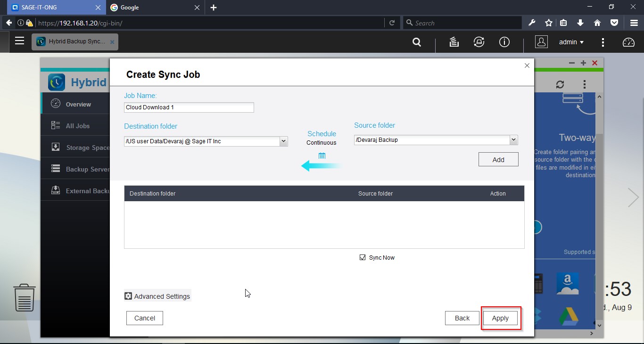644x344 pixels.
Task: Open Advanced Settings gear
Action: (x=128, y=296)
